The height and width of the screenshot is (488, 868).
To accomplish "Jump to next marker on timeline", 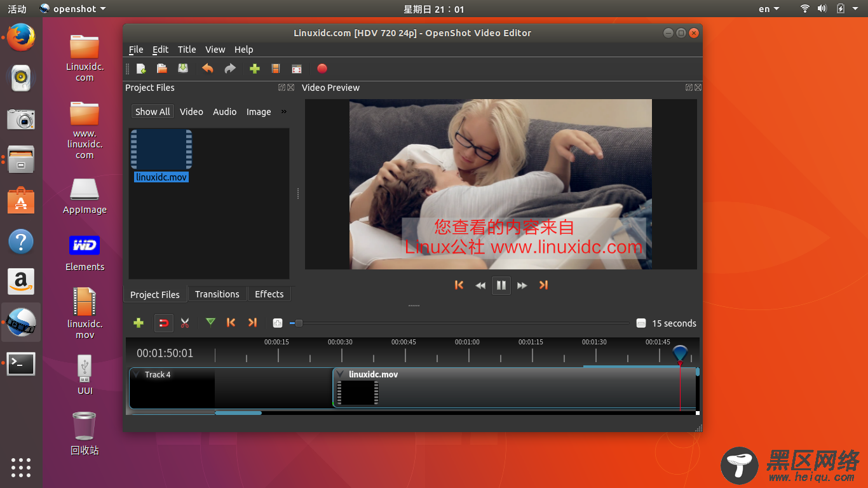I will click(x=252, y=323).
